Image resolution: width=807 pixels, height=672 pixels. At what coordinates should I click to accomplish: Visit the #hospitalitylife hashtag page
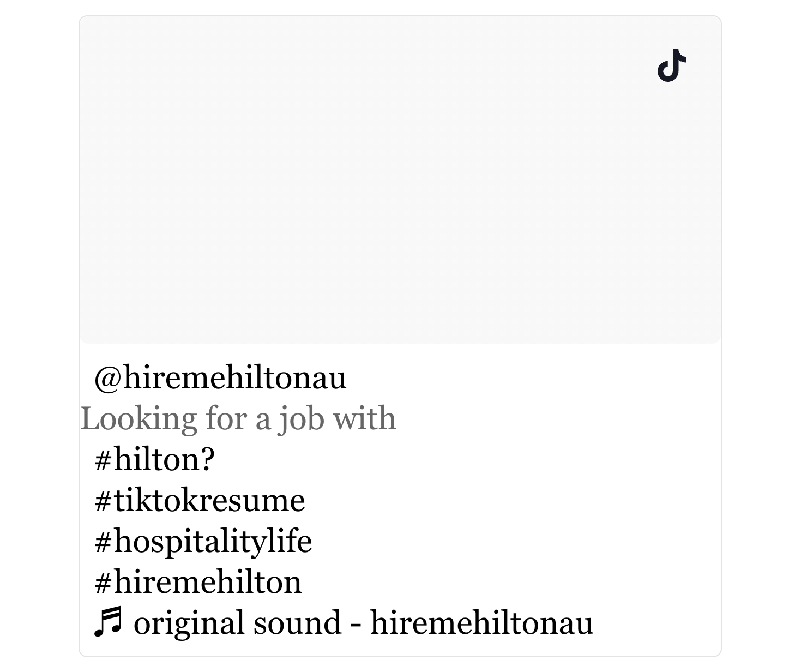[203, 541]
